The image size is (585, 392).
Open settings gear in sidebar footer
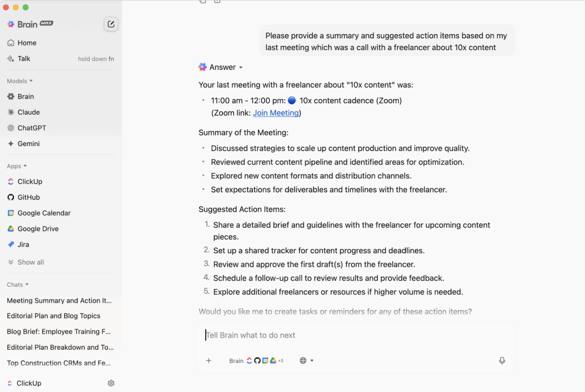click(x=111, y=383)
